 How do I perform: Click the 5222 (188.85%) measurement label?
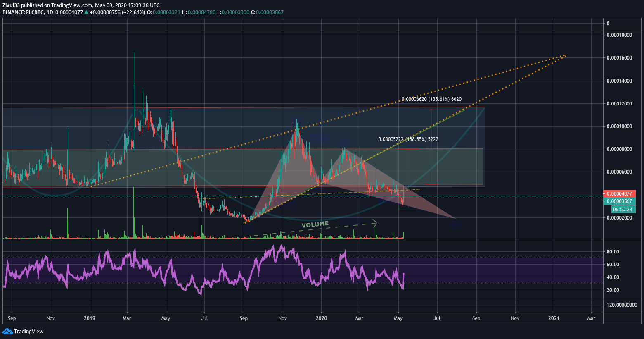point(408,139)
